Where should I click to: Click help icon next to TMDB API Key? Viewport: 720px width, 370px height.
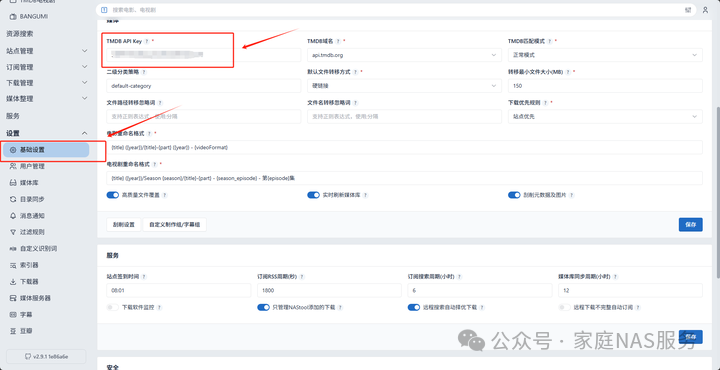[146, 41]
